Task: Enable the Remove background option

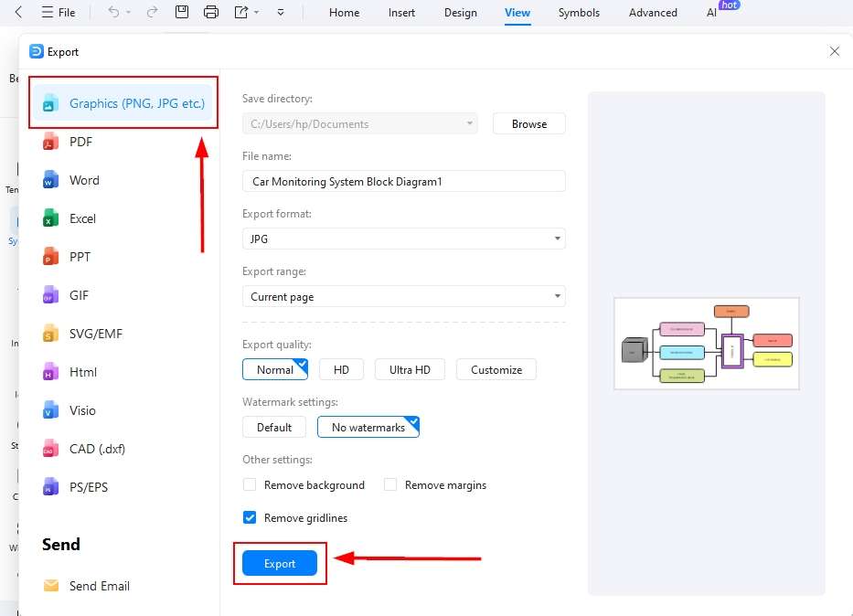Action: [x=249, y=484]
